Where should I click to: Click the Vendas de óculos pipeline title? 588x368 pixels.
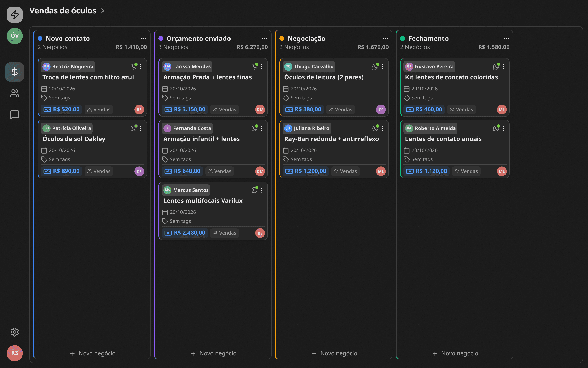[63, 11]
